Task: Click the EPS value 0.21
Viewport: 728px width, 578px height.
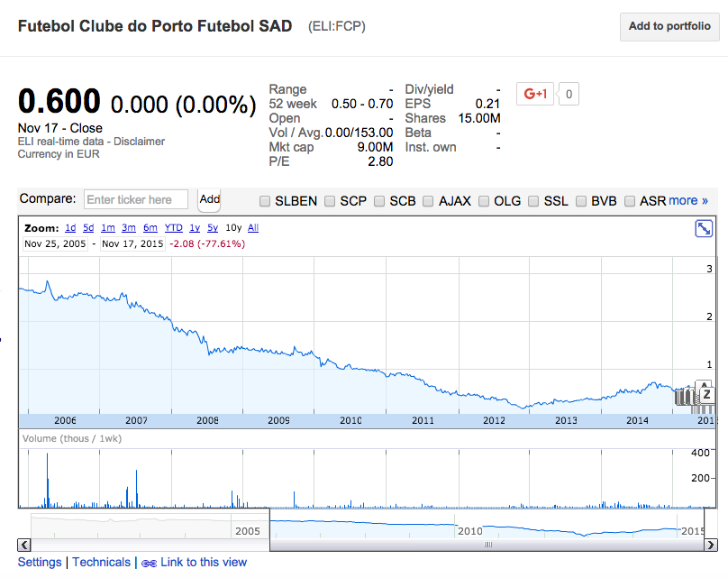Action: (x=487, y=104)
